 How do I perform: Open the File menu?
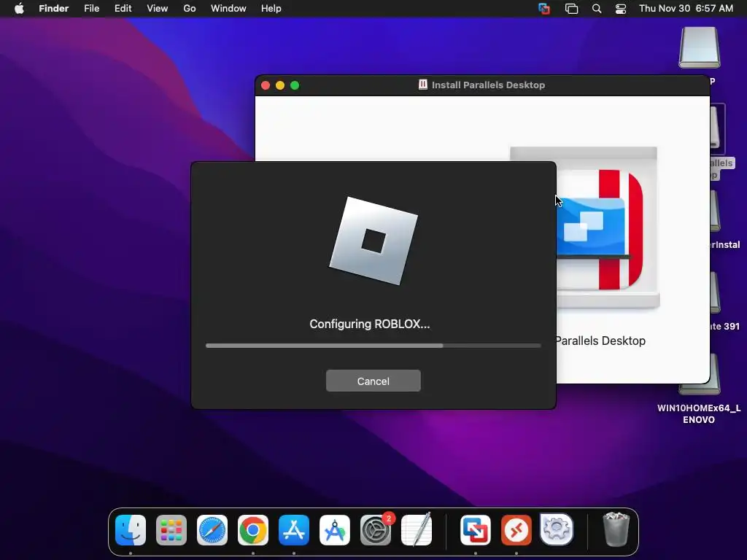[91, 8]
